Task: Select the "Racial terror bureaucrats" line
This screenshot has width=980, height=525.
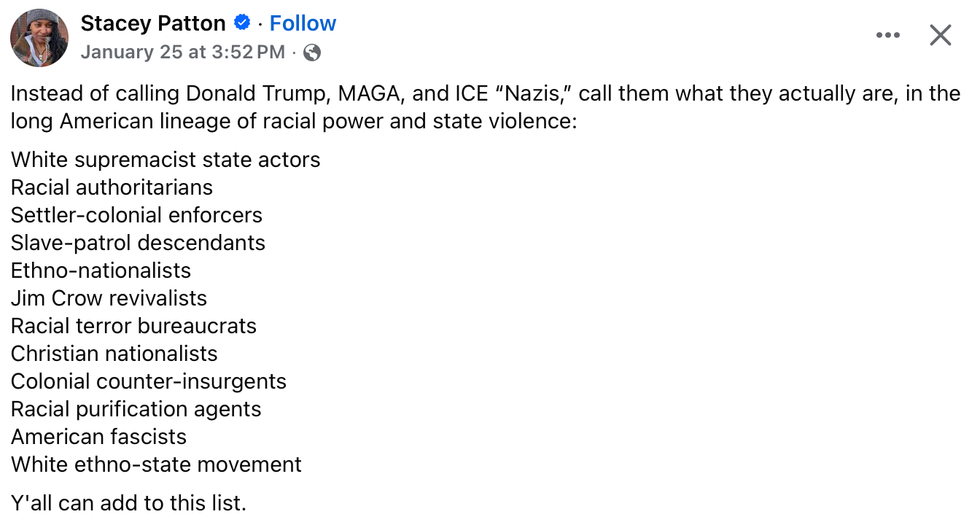Action: pyautogui.click(x=133, y=326)
